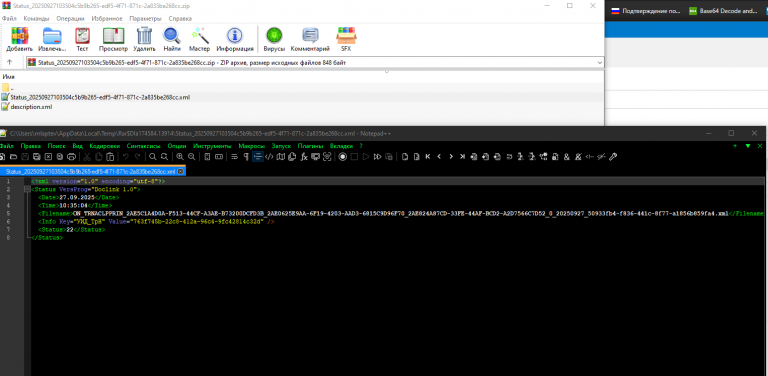Open the WinRAR address bar dropdown
This screenshot has width=768, height=376.
click(600, 62)
